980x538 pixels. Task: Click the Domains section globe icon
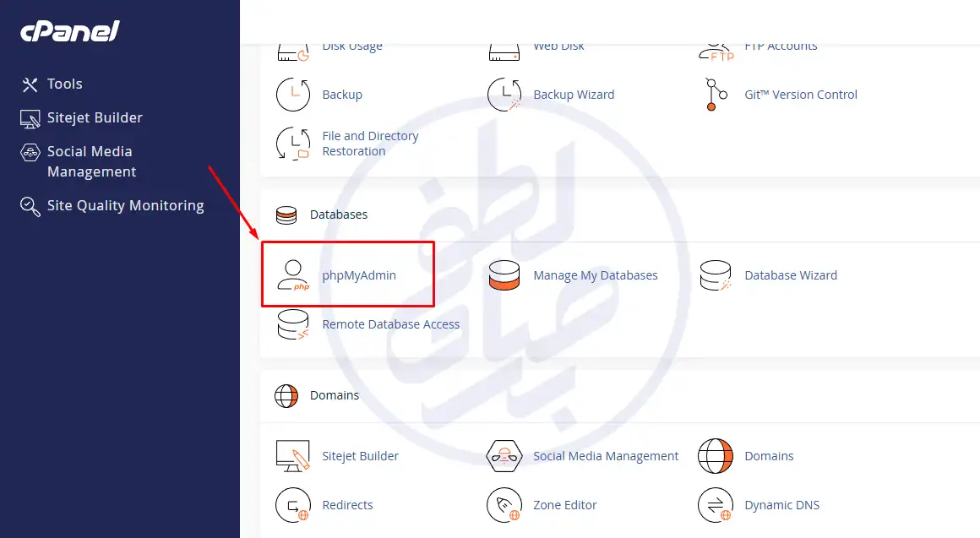(x=286, y=395)
